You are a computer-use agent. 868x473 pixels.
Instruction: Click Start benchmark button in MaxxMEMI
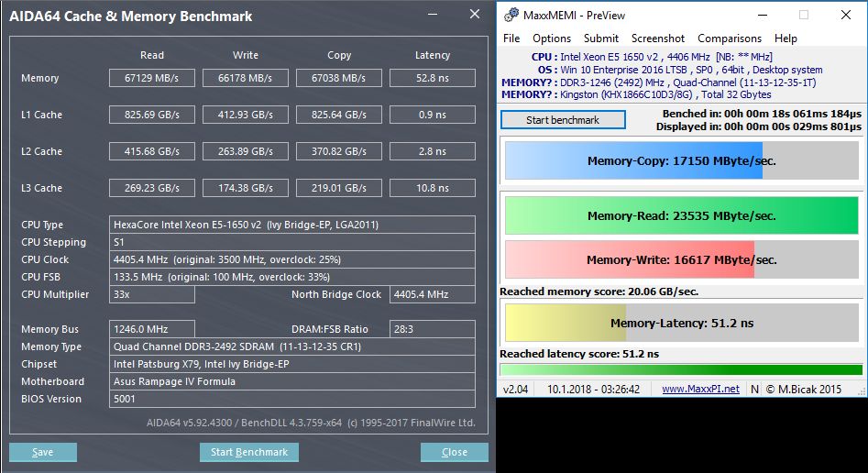coord(563,120)
